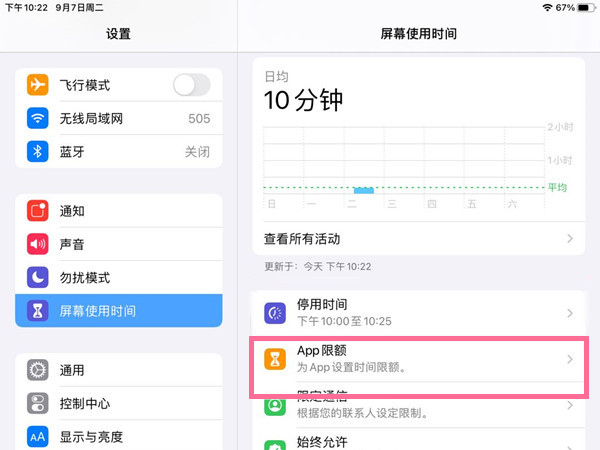The width and height of the screenshot is (600, 450).
Task: Tap the Bluetooth (蓝牙) icon
Action: (x=38, y=152)
